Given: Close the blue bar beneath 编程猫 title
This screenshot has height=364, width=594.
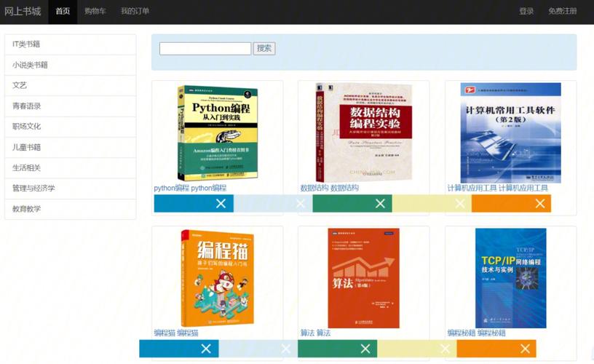Looking at the screenshot, I should coord(206,349).
